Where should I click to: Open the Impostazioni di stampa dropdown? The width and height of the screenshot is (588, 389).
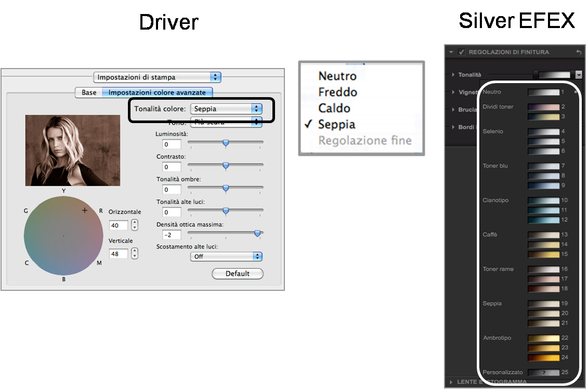157,77
